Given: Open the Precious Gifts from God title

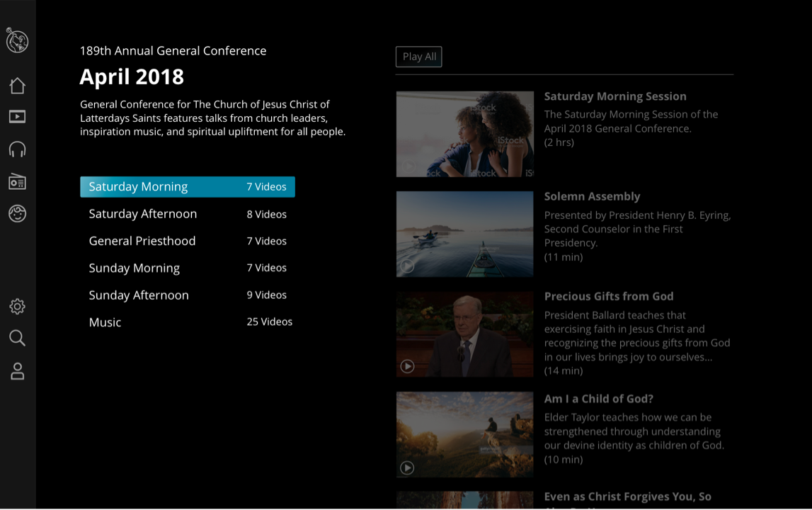Looking at the screenshot, I should click(609, 297).
